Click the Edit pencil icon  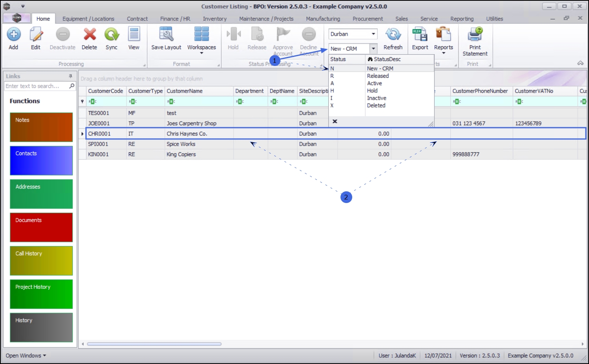[36, 35]
